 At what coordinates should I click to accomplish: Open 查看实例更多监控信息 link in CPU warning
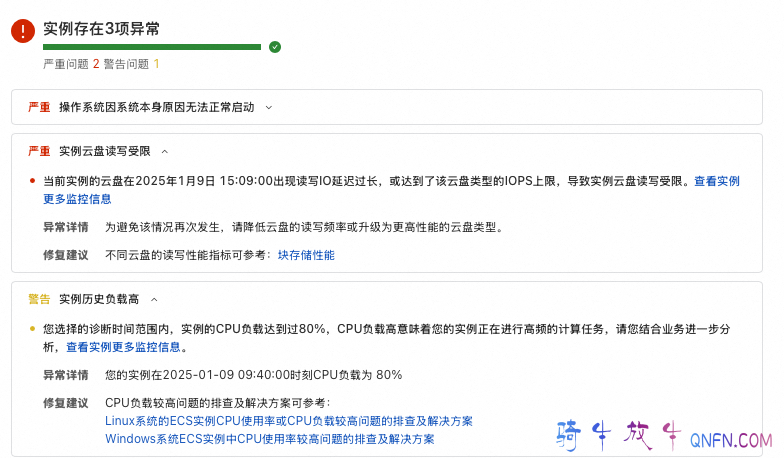[123, 347]
